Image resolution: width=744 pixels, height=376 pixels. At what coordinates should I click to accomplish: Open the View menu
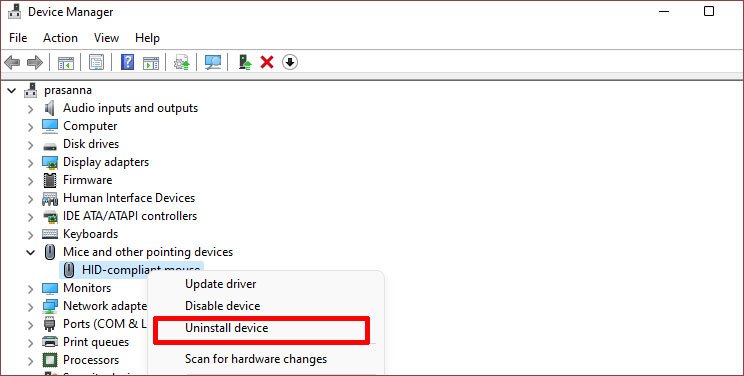[x=106, y=38]
